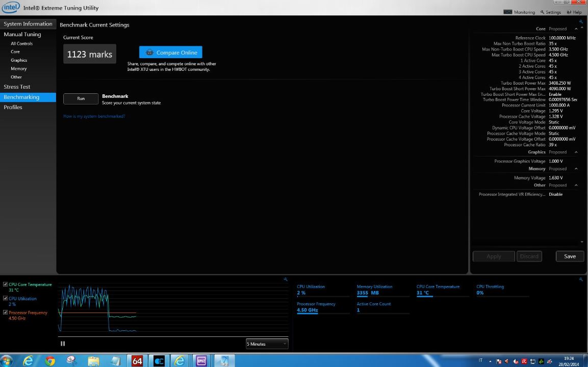Open Action Center flag tray icon
The width and height of the screenshot is (588, 367).
click(499, 361)
